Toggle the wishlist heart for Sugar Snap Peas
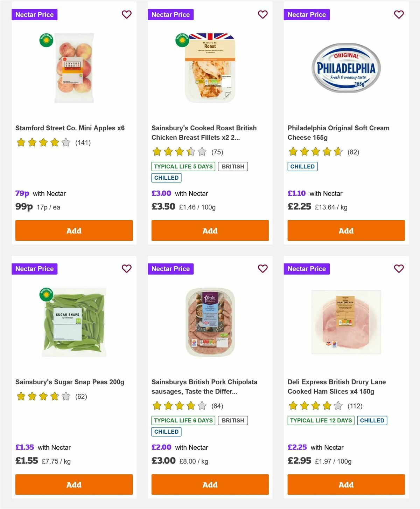 click(126, 268)
